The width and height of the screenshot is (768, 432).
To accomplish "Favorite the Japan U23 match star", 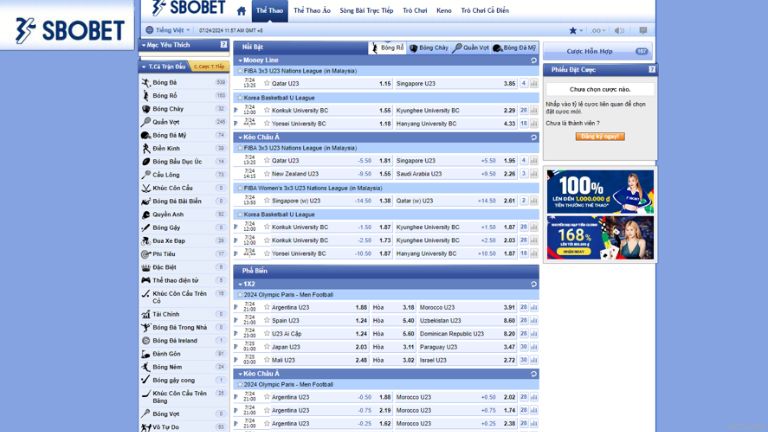I will pyautogui.click(x=267, y=347).
